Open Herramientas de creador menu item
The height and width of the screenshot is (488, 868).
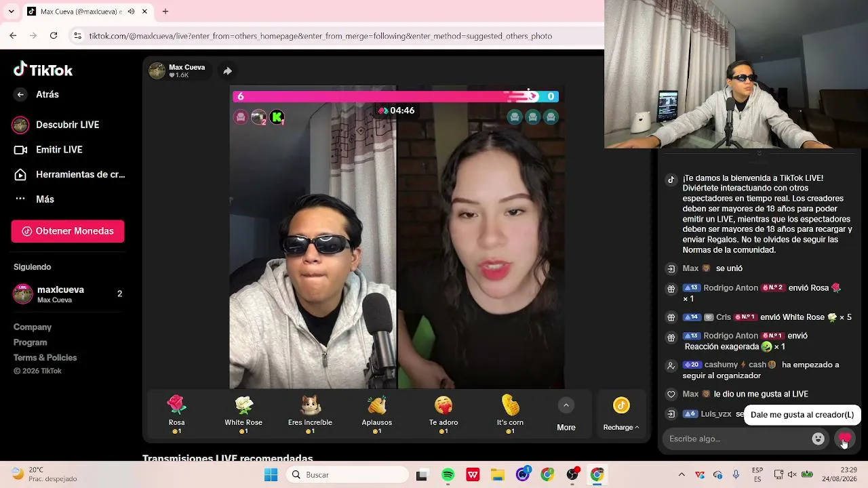tap(81, 175)
